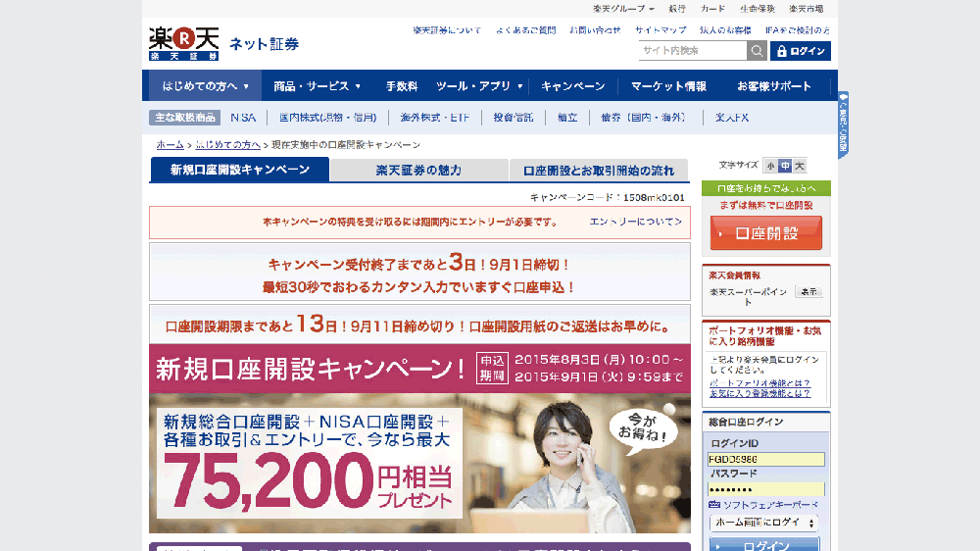Screen dimensions: 980x551
Task: Set text size to 大
Action: pyautogui.click(x=800, y=166)
